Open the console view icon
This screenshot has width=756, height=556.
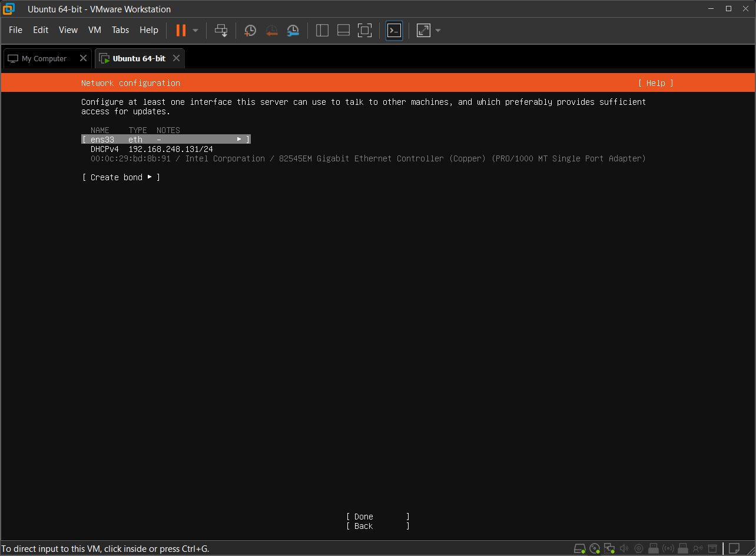tap(394, 30)
